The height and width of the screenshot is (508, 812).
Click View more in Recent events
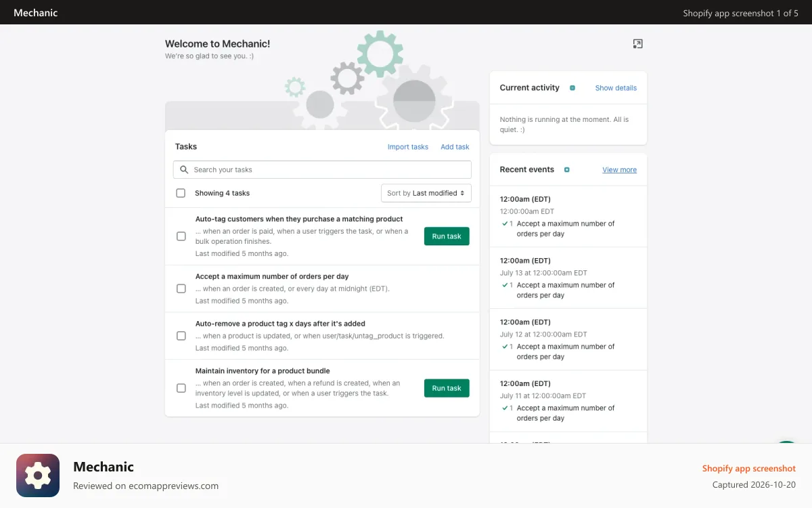point(619,170)
